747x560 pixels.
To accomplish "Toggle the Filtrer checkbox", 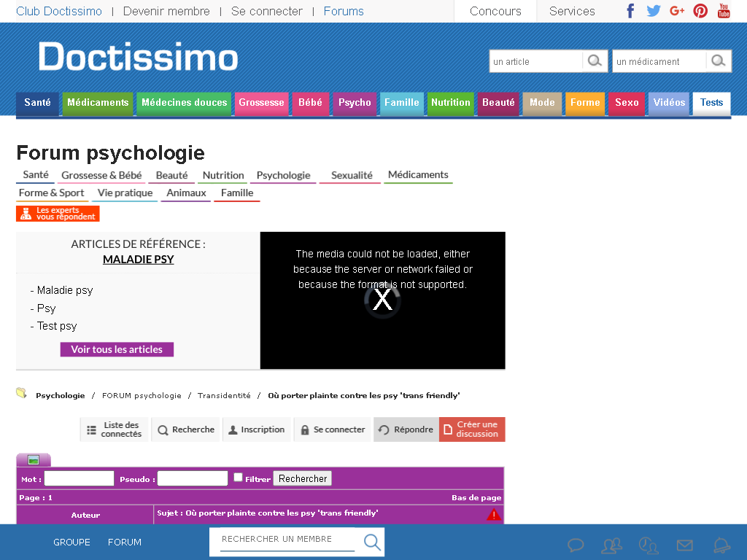I will tap(239, 477).
